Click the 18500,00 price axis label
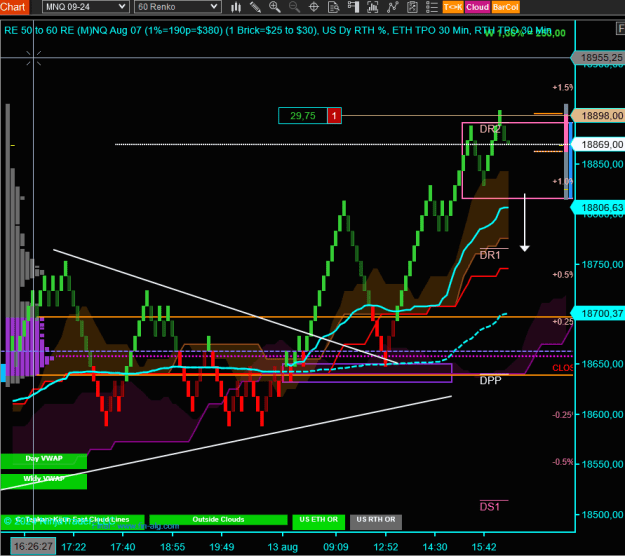This screenshot has width=625, height=556. click(602, 515)
